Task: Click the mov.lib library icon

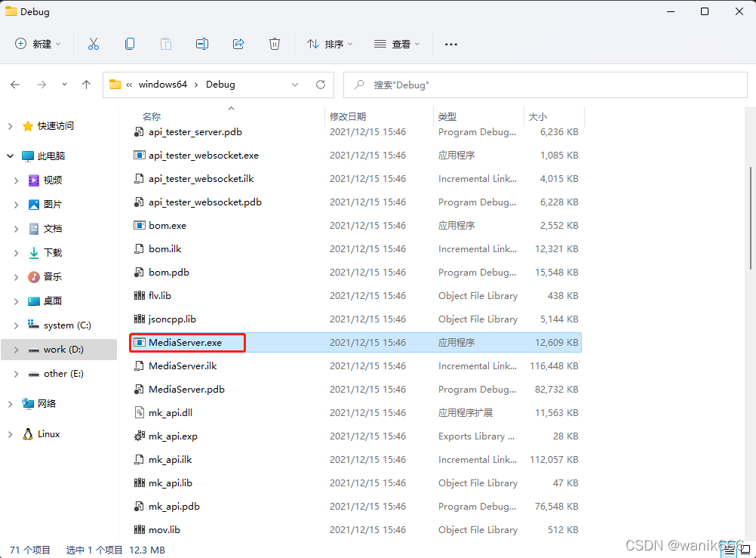Action: click(140, 530)
